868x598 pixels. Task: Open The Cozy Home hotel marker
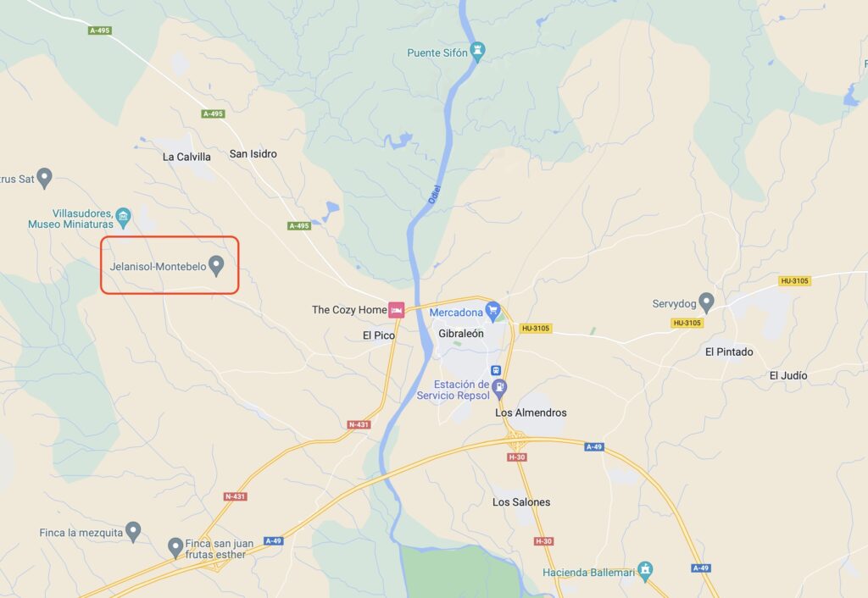coord(396,310)
